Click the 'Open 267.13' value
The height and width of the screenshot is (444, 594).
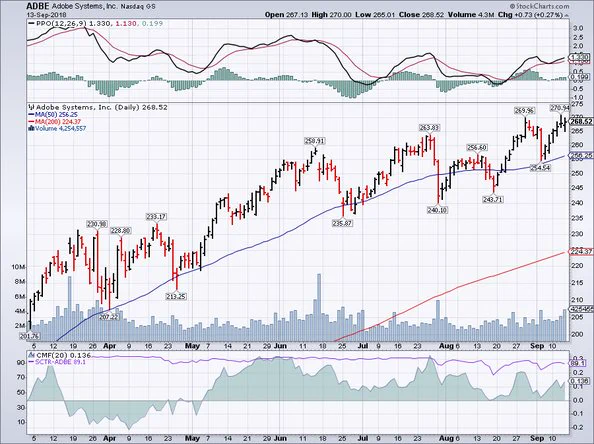(x=286, y=15)
